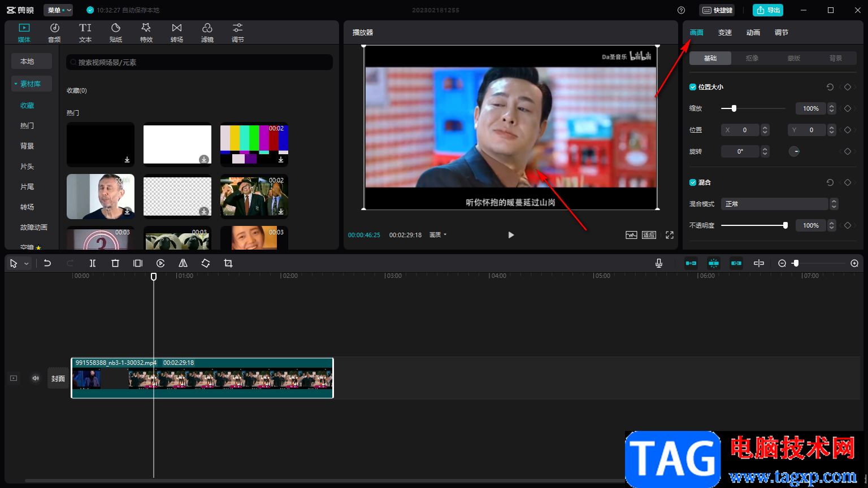Click the timeline zoom in magnifier
868x488 pixels.
tap(854, 263)
